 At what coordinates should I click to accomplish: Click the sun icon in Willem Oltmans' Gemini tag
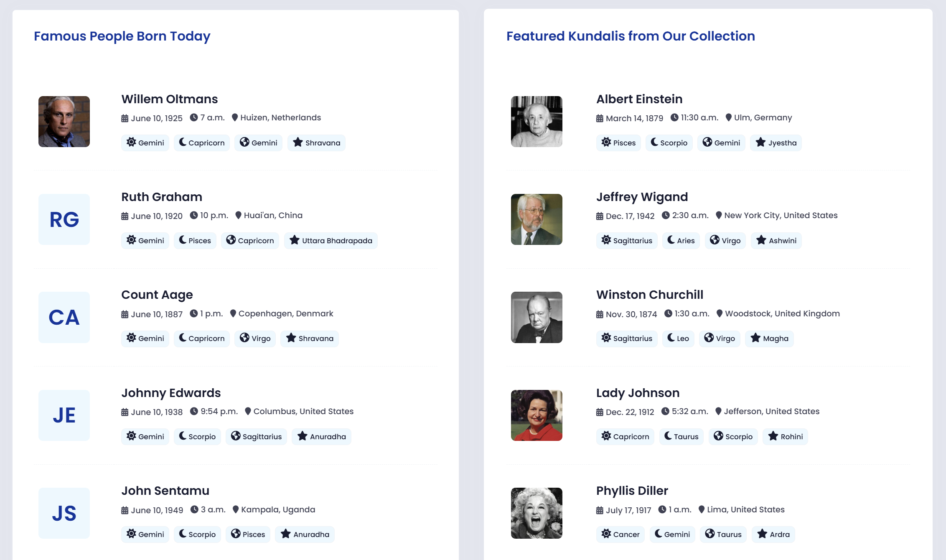coord(131,142)
